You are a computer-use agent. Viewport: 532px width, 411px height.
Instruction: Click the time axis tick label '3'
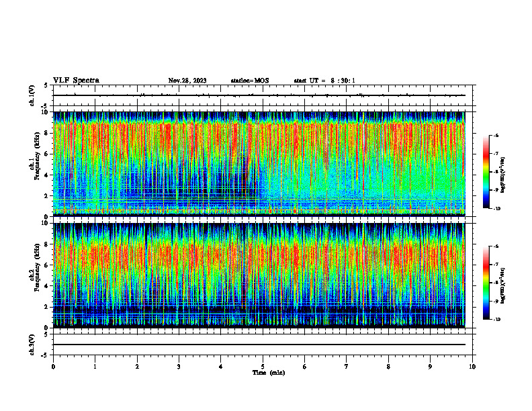click(179, 367)
